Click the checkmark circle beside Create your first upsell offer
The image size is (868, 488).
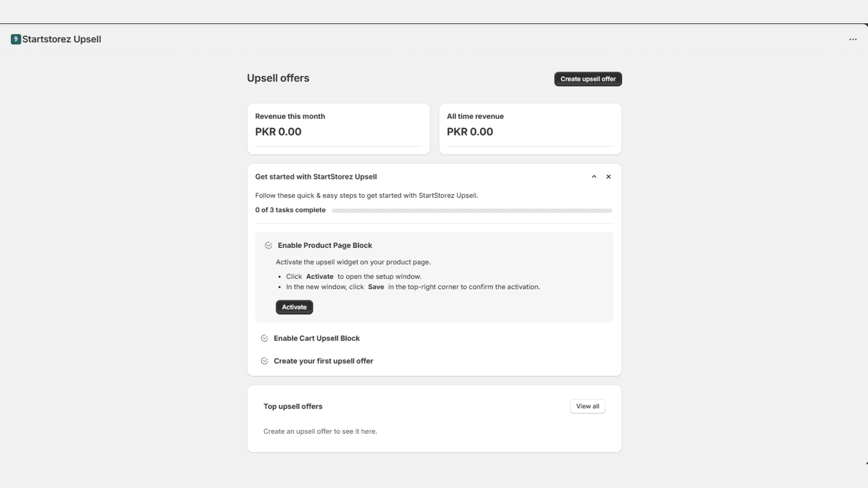tap(264, 361)
